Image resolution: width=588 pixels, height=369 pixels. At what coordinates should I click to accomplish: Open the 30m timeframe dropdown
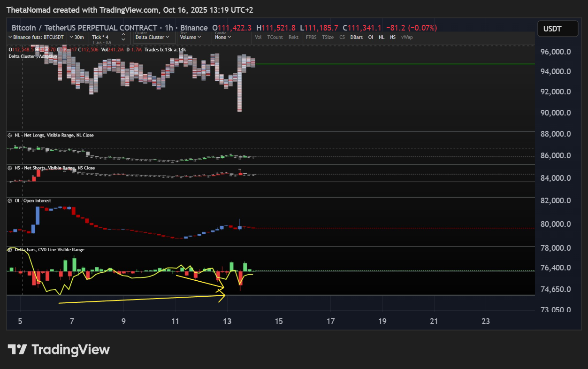[x=76, y=37]
